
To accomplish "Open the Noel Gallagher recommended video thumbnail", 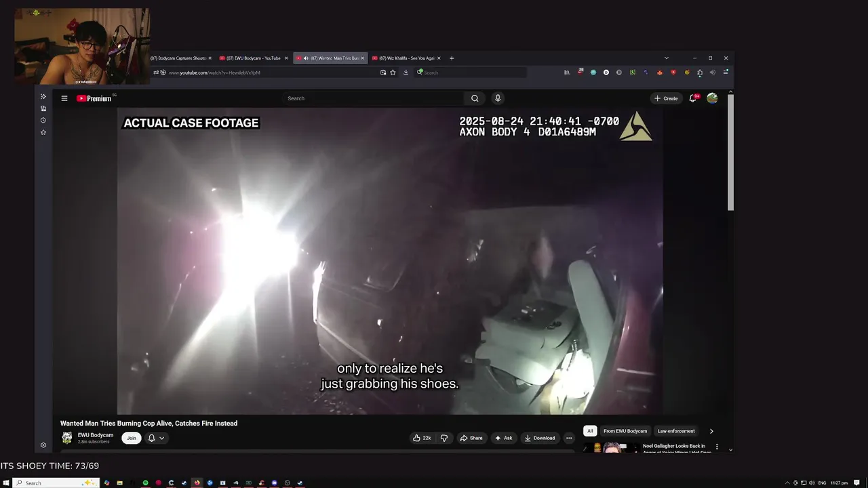I will click(610, 448).
